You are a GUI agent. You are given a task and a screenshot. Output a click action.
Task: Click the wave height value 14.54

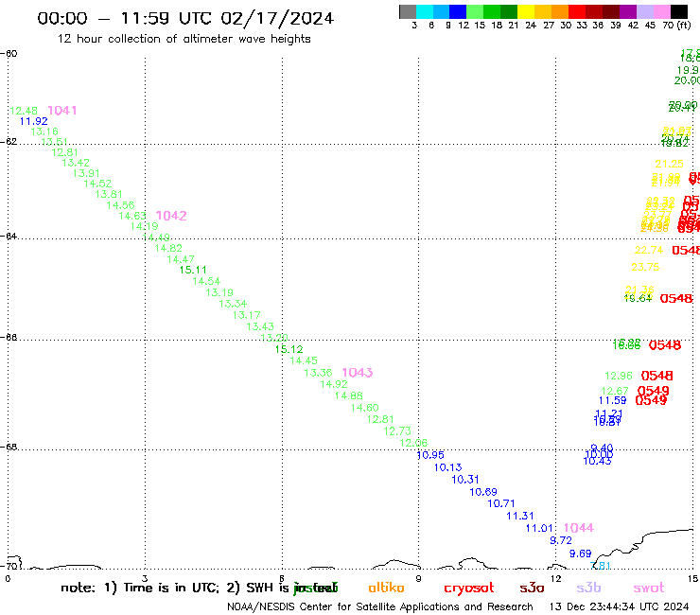[x=206, y=281]
